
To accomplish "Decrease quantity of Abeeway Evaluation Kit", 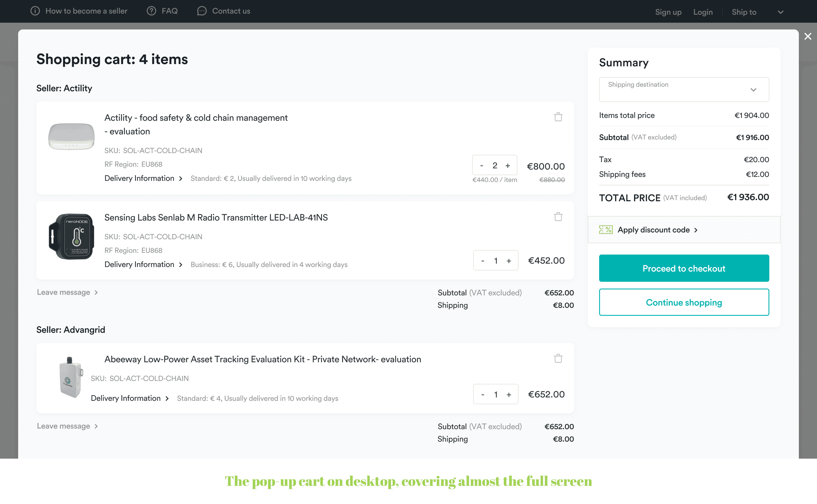I will (x=483, y=395).
